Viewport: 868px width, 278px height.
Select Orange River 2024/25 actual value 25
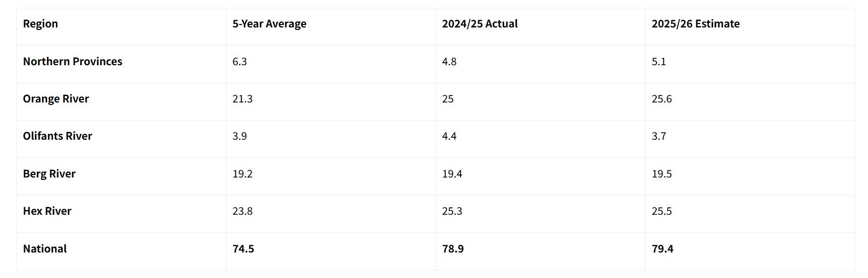[448, 99]
